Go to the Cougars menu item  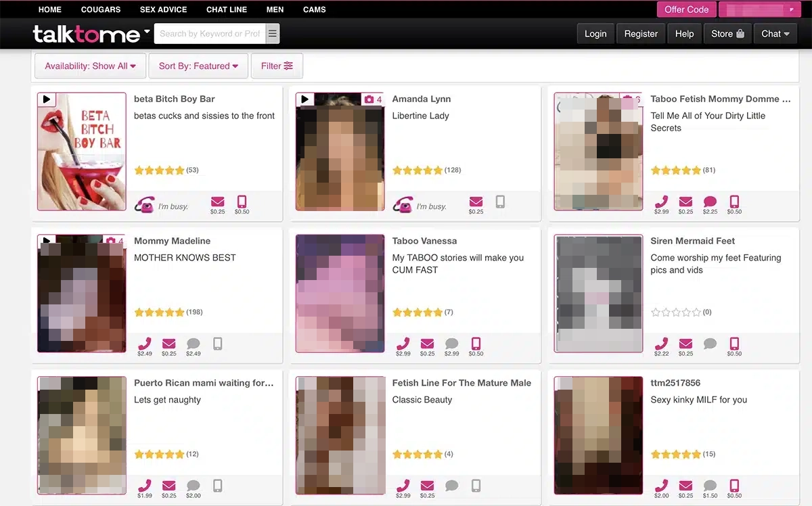click(x=101, y=9)
